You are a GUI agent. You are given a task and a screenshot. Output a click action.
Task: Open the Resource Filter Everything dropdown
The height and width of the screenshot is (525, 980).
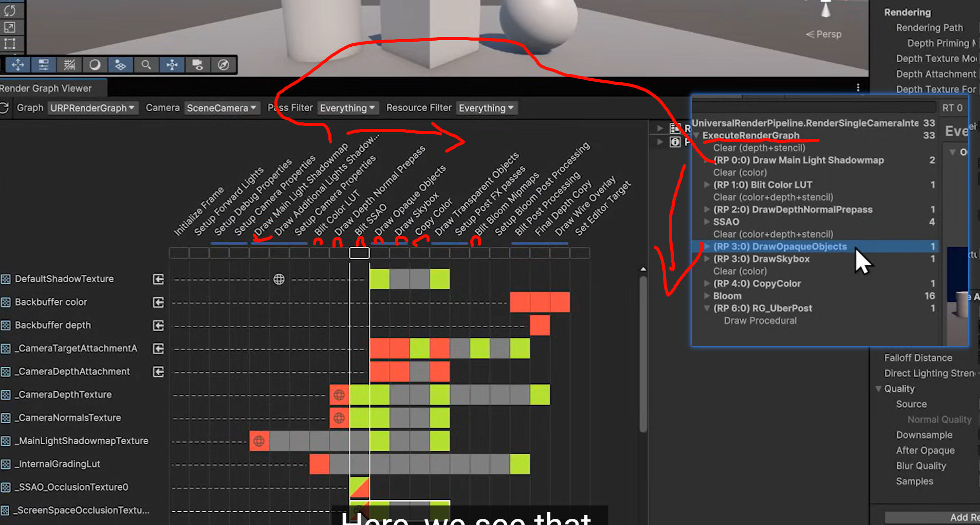tap(486, 108)
